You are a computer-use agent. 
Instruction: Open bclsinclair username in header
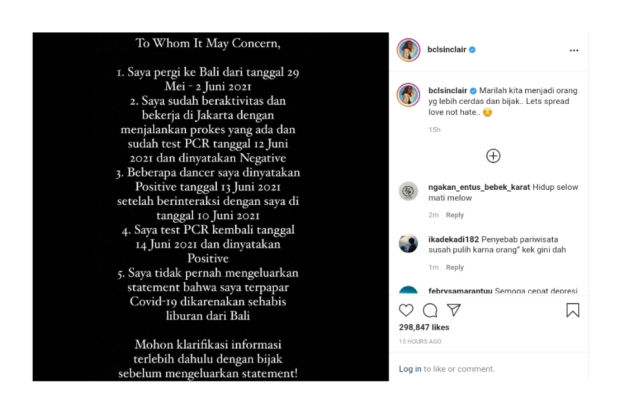tap(447, 49)
